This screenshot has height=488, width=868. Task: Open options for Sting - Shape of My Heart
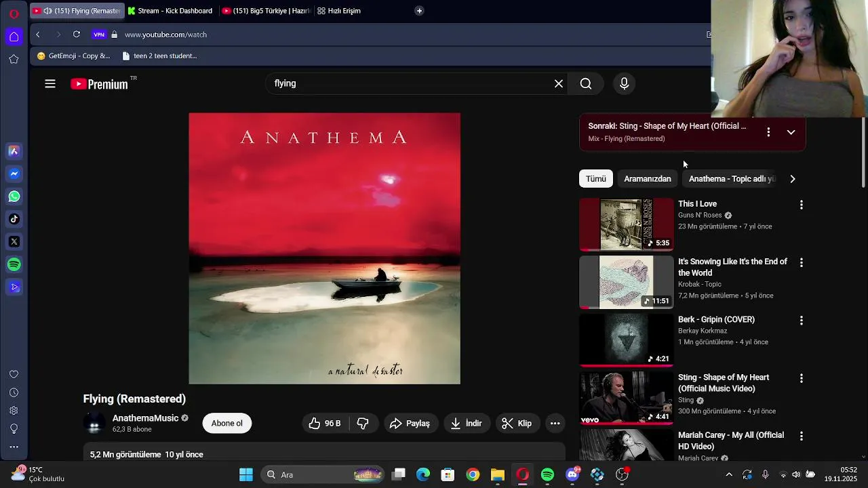click(x=802, y=378)
